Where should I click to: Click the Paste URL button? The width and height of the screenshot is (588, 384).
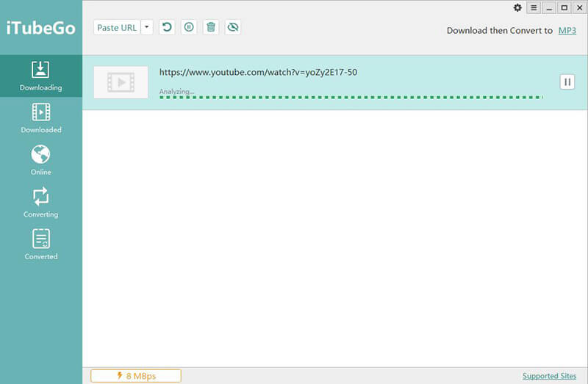coord(117,28)
